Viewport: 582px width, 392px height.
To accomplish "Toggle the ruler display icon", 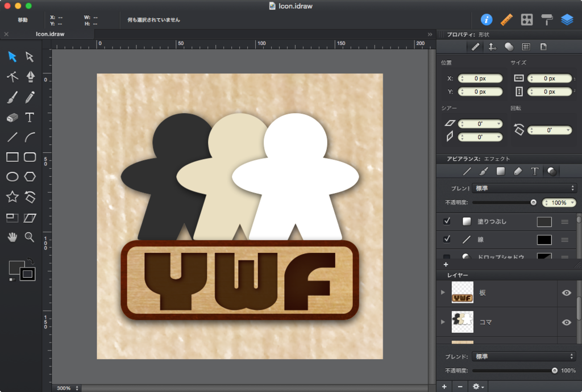I will [506, 20].
